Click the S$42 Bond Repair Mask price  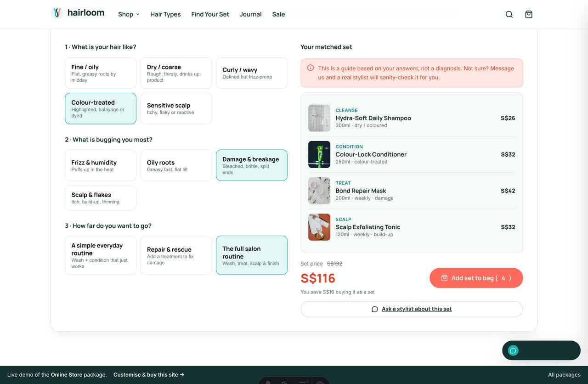point(508,191)
